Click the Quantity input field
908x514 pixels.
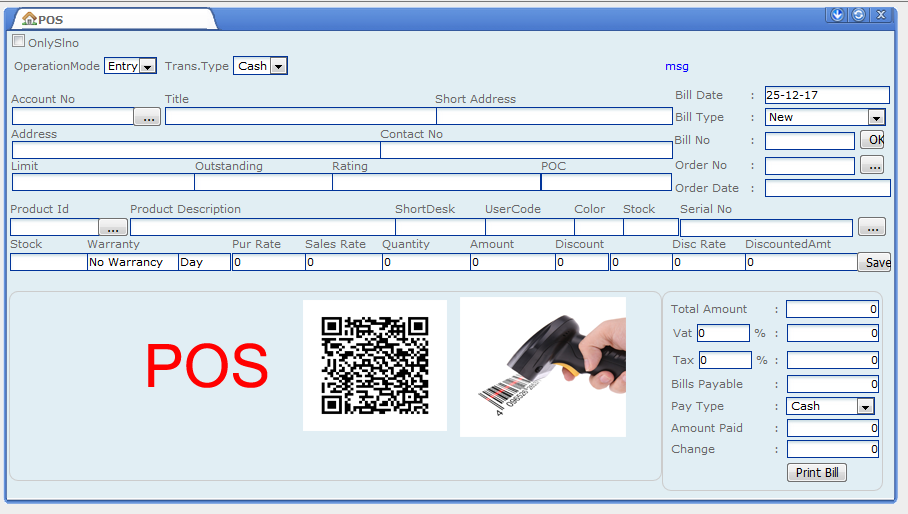coord(427,262)
